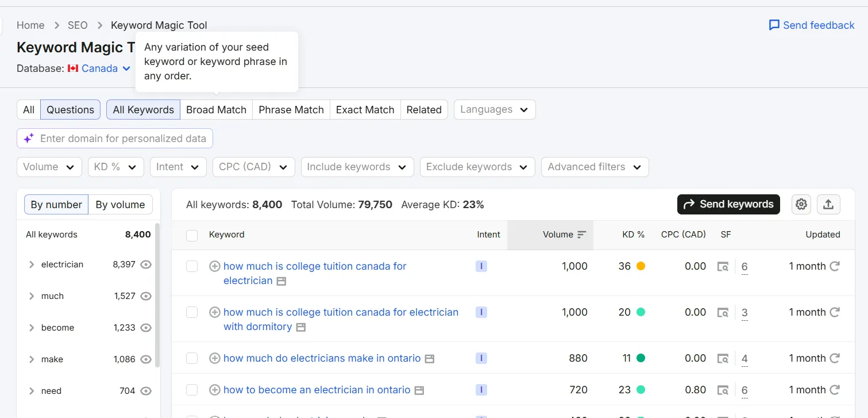Screen dimensions: 868x418
Task: Check the 'electricians make in ontario' checkbox
Action: coord(192,358)
